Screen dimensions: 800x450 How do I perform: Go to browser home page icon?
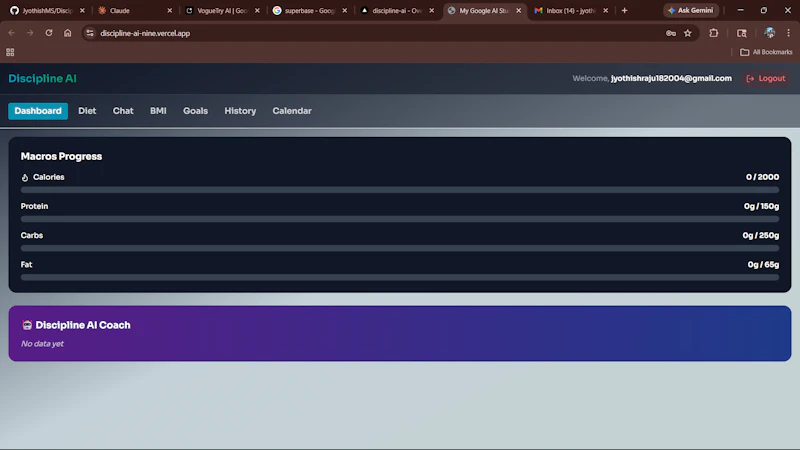(x=67, y=33)
